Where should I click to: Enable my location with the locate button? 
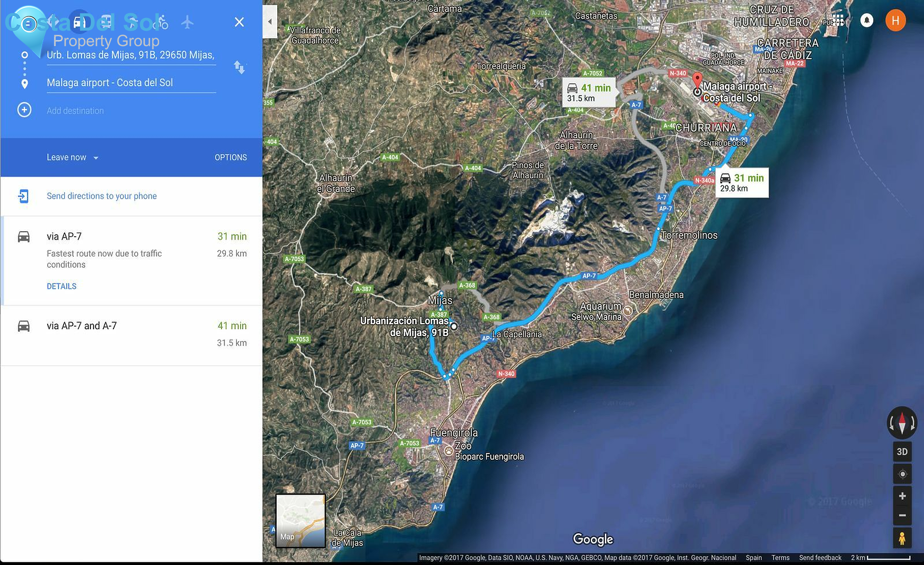pyautogui.click(x=902, y=474)
